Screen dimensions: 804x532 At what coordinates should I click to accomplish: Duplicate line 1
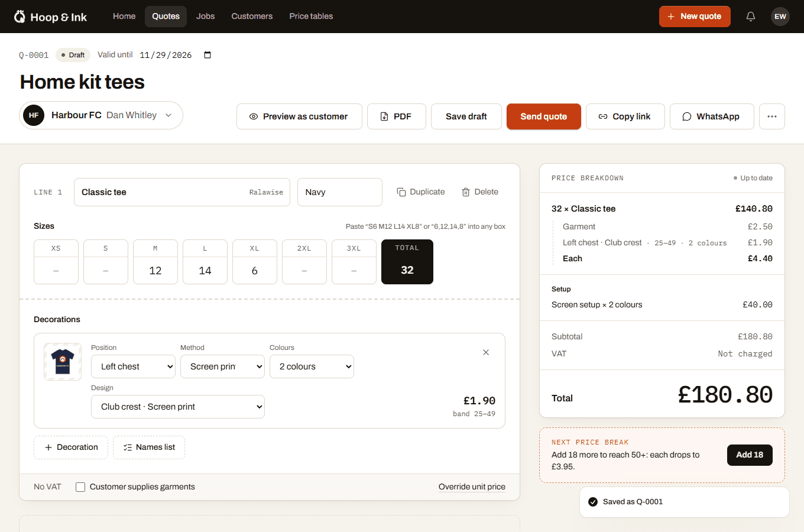click(421, 192)
